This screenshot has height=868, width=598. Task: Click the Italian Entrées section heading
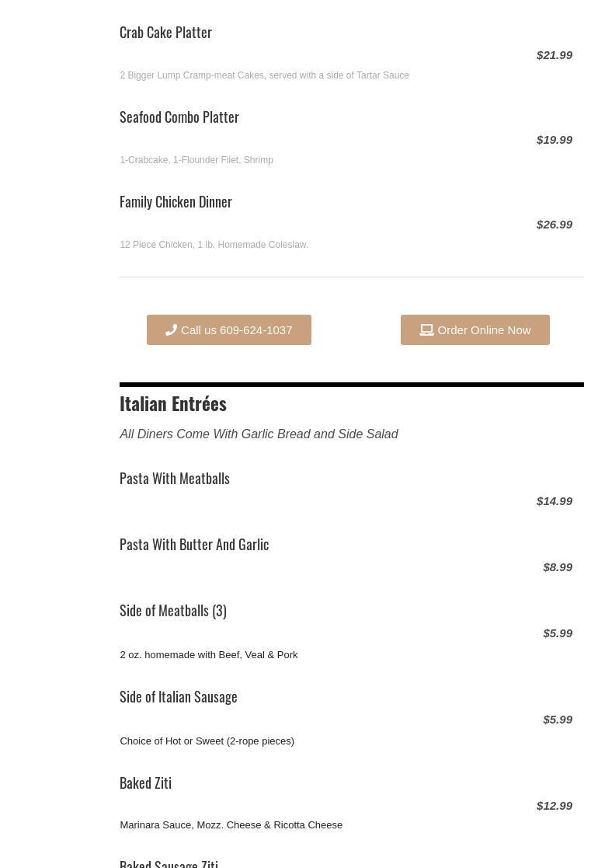[x=173, y=403]
